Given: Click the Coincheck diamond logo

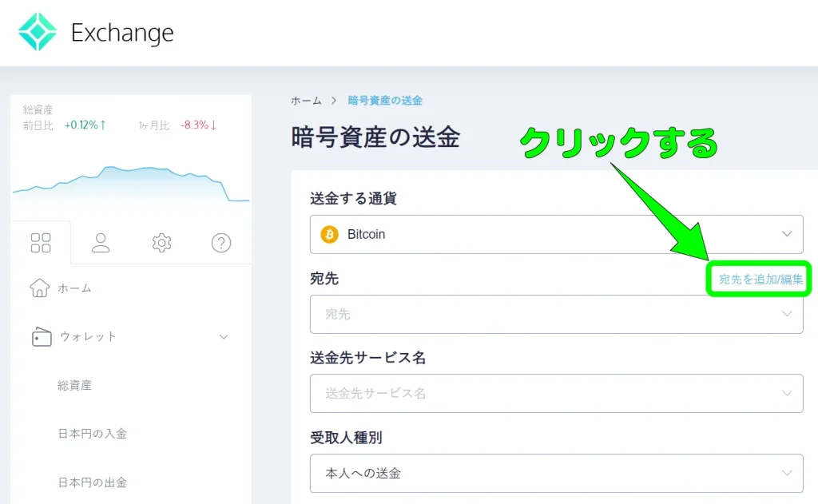Looking at the screenshot, I should [37, 32].
